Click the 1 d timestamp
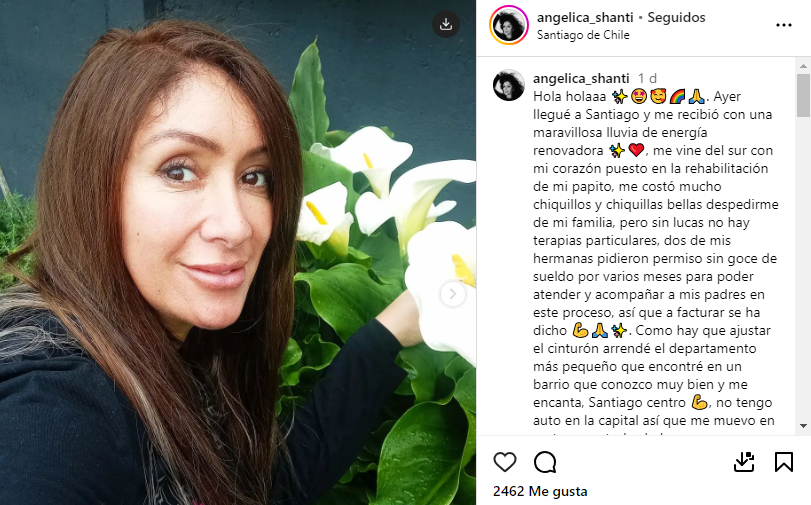The image size is (811, 505). pos(647,78)
